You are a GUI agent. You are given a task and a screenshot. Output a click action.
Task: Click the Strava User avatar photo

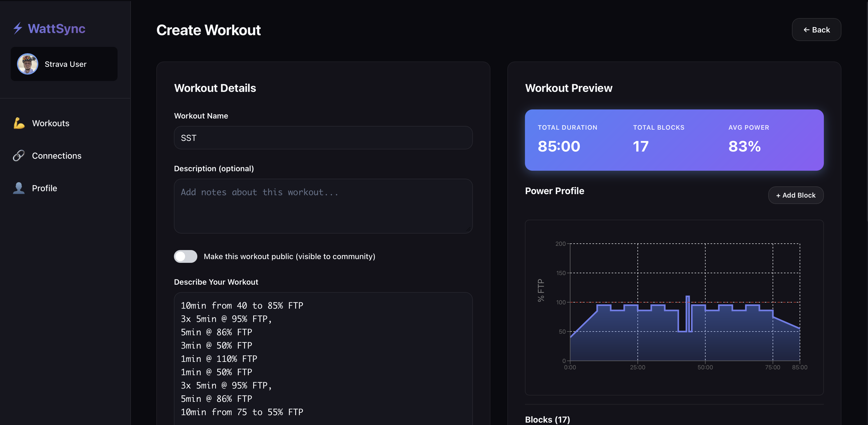pos(27,64)
